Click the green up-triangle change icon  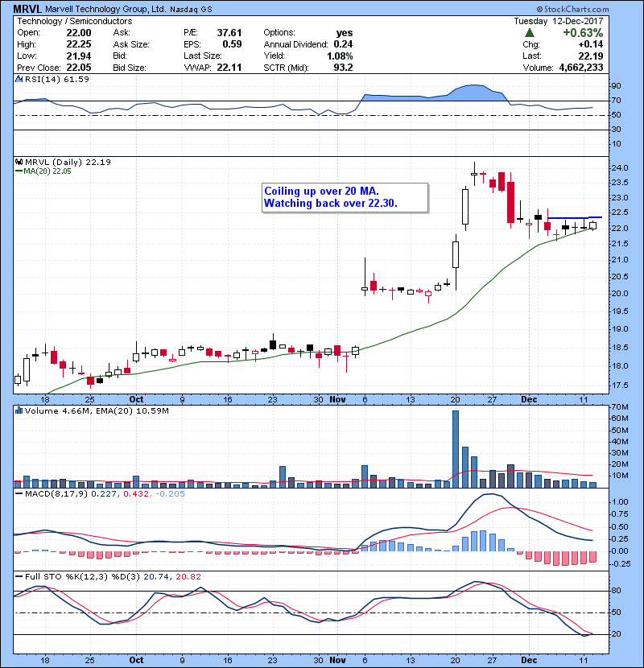tap(530, 33)
